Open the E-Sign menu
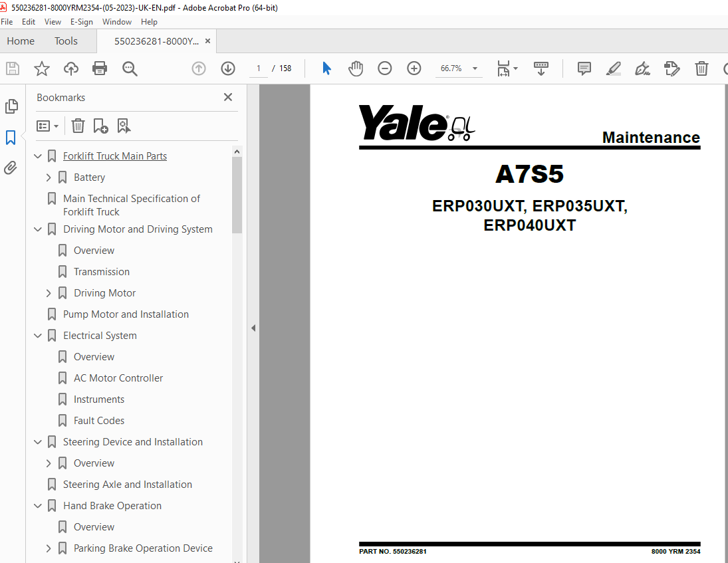728x563 pixels. pyautogui.click(x=82, y=22)
